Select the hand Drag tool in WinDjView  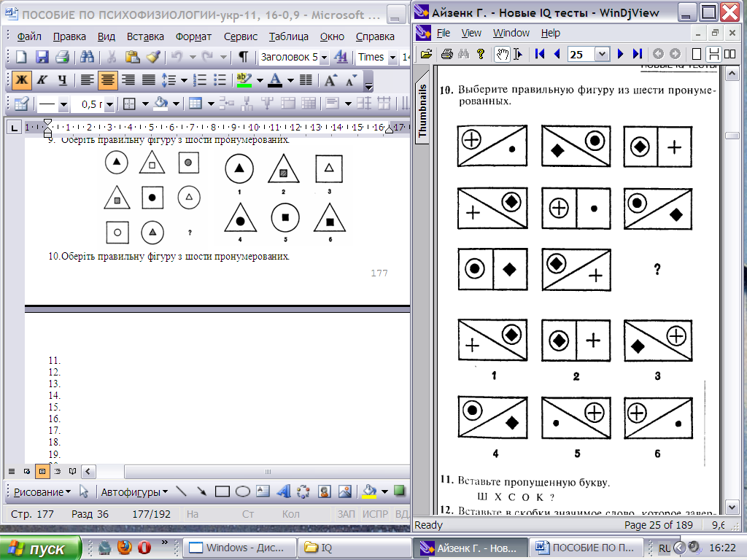[x=502, y=54]
